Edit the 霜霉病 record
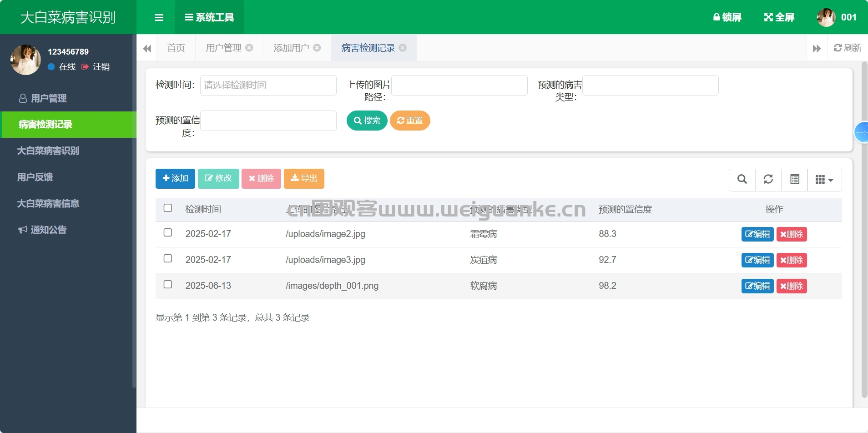Image resolution: width=868 pixels, height=433 pixels. [757, 234]
